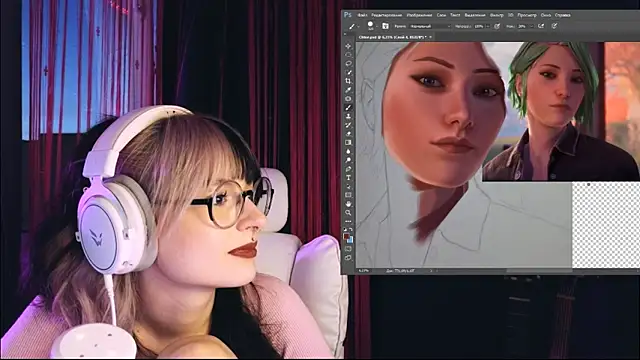Select the Brush tool in toolbox
The image size is (640, 360).
(x=348, y=107)
